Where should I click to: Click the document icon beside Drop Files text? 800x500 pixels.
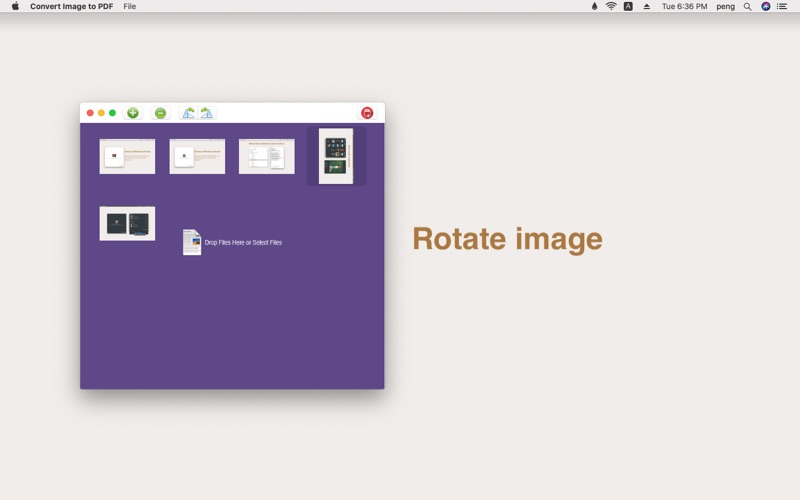(192, 242)
